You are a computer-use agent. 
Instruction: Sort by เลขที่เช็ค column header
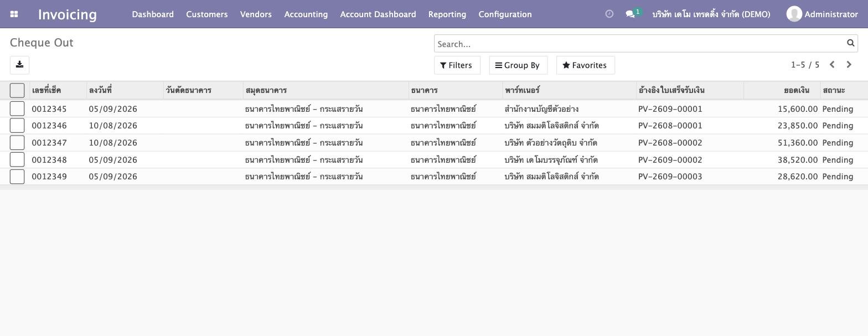[58, 90]
